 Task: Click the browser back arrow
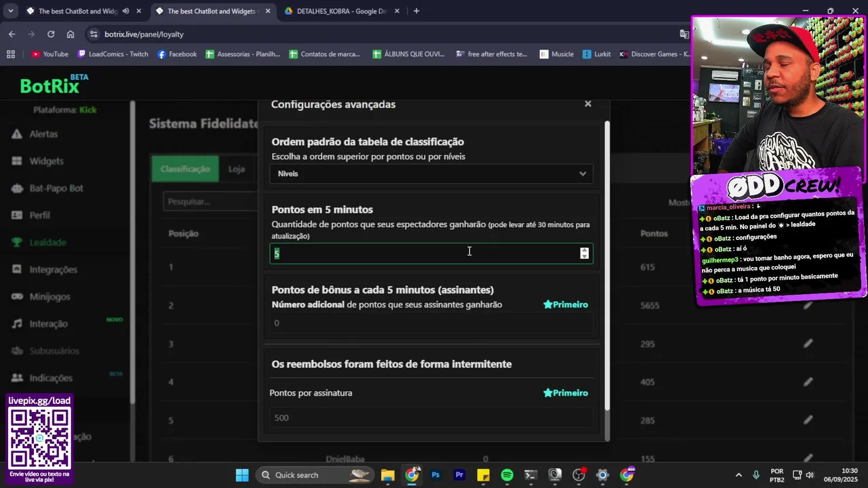click(12, 34)
